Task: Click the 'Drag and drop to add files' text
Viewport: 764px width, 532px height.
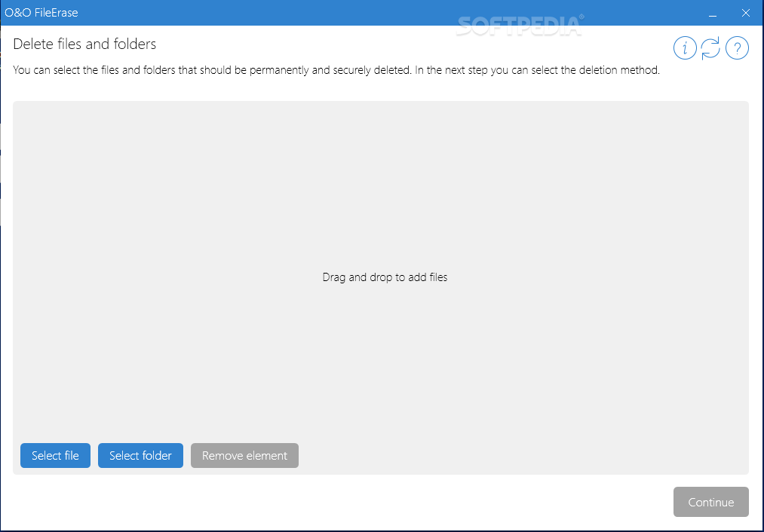Action: pyautogui.click(x=385, y=277)
